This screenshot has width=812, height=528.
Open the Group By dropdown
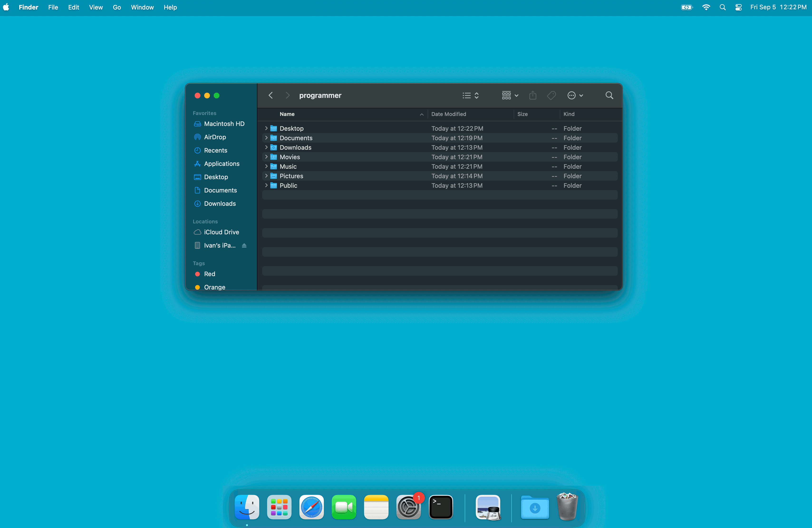point(510,96)
